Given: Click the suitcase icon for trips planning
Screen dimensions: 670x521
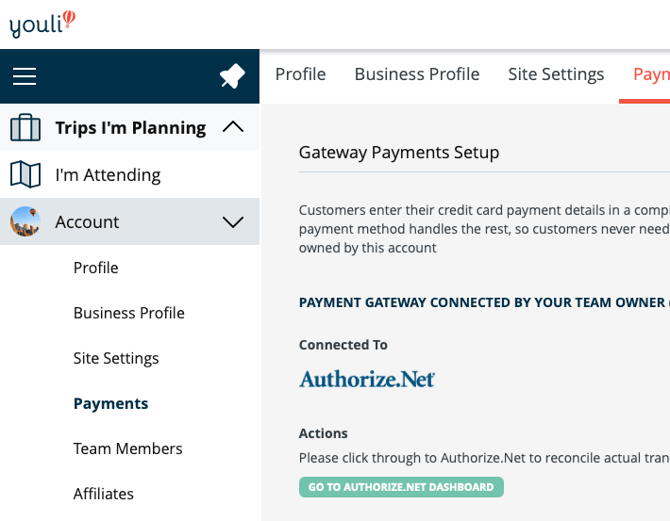Looking at the screenshot, I should click(25, 128).
